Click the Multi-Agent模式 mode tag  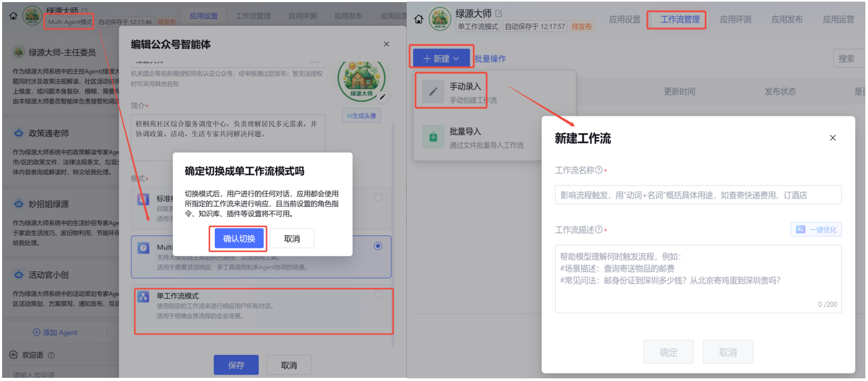point(70,22)
